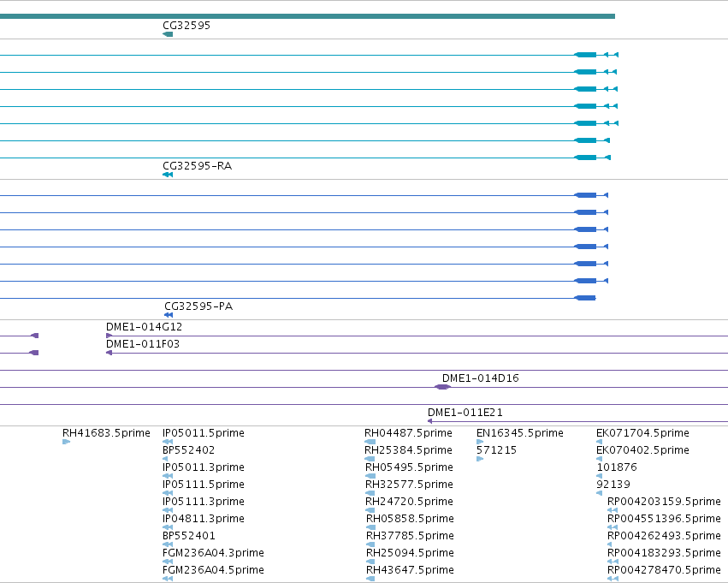
Task: Click RH24720.5prime label
Action: pyautogui.click(x=409, y=502)
